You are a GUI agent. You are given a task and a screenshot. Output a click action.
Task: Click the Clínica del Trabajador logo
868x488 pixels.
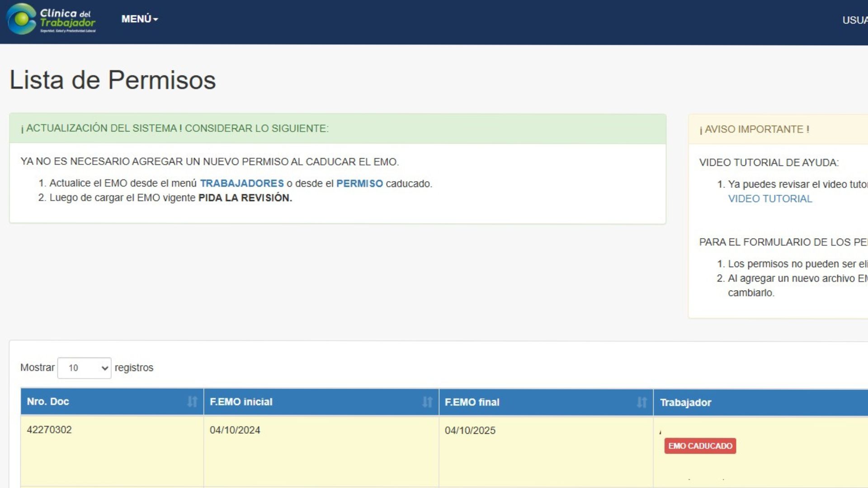tap(51, 19)
